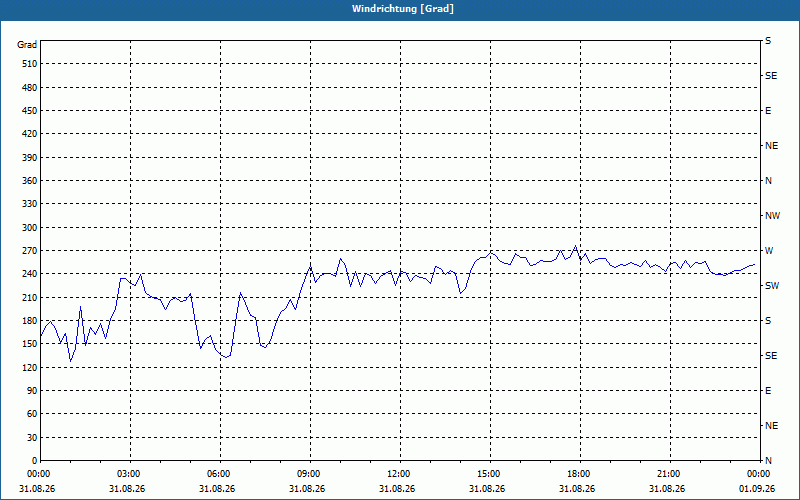Select the 90 degree axis label

(x=32, y=391)
